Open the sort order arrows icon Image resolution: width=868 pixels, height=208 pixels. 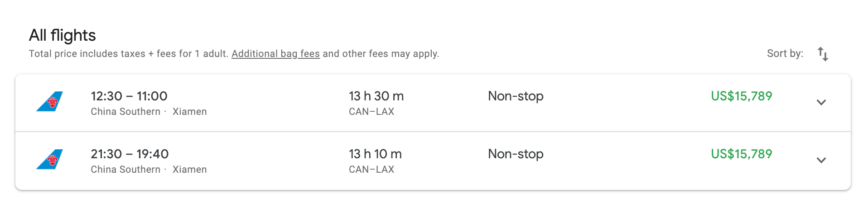tap(823, 54)
